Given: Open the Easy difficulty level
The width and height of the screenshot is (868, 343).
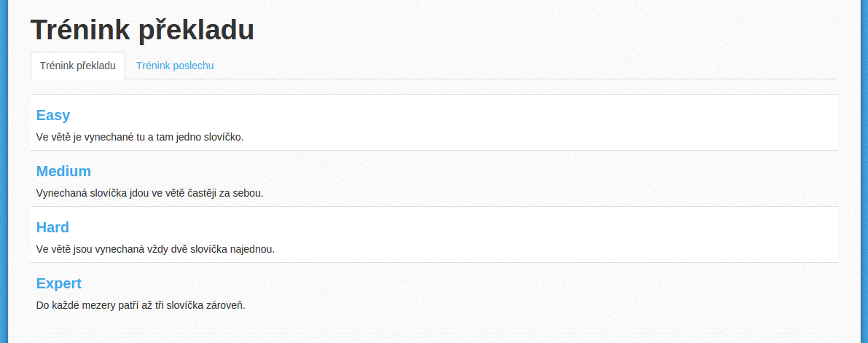Looking at the screenshot, I should click(x=53, y=115).
